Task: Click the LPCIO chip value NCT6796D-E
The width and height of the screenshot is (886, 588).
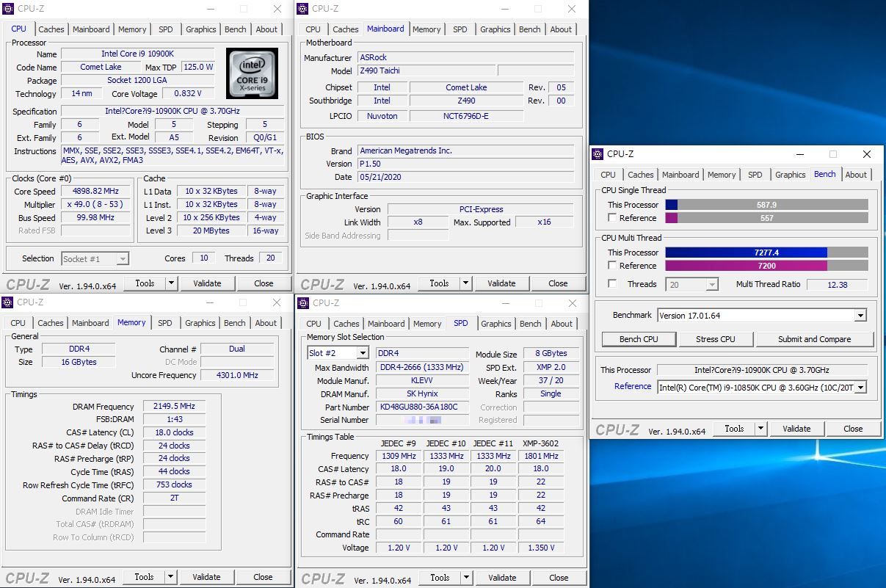Action: click(466, 116)
